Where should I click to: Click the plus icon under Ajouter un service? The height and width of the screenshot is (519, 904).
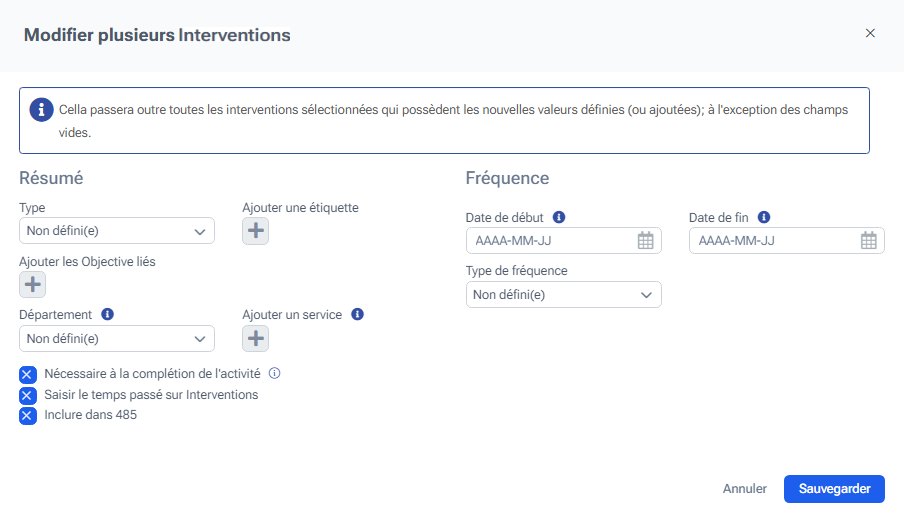(x=256, y=339)
